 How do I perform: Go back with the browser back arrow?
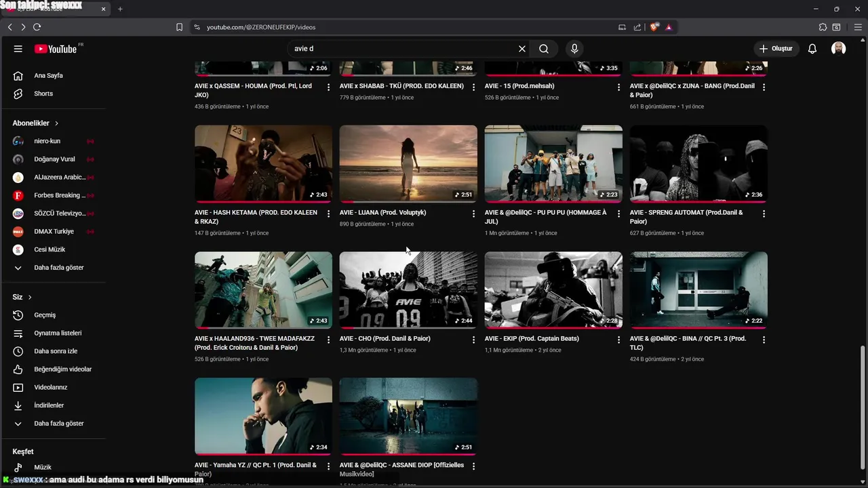[x=9, y=27]
